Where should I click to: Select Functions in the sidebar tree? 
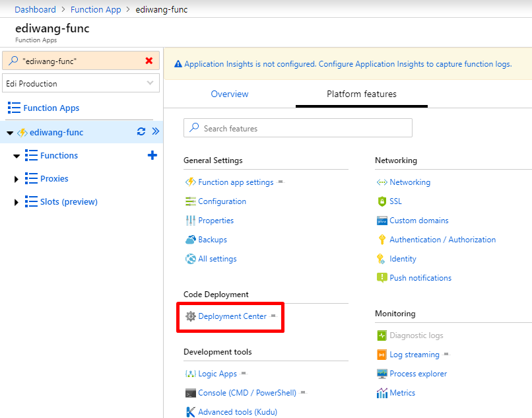pyautogui.click(x=59, y=156)
